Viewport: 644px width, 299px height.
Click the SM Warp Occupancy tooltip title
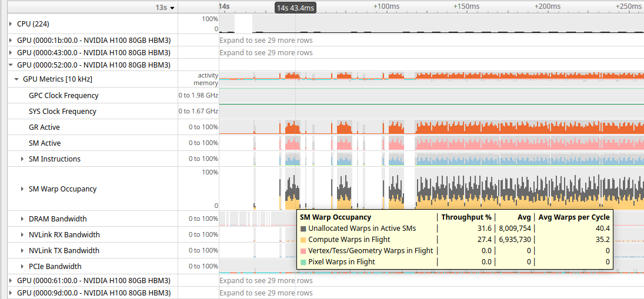pos(336,217)
